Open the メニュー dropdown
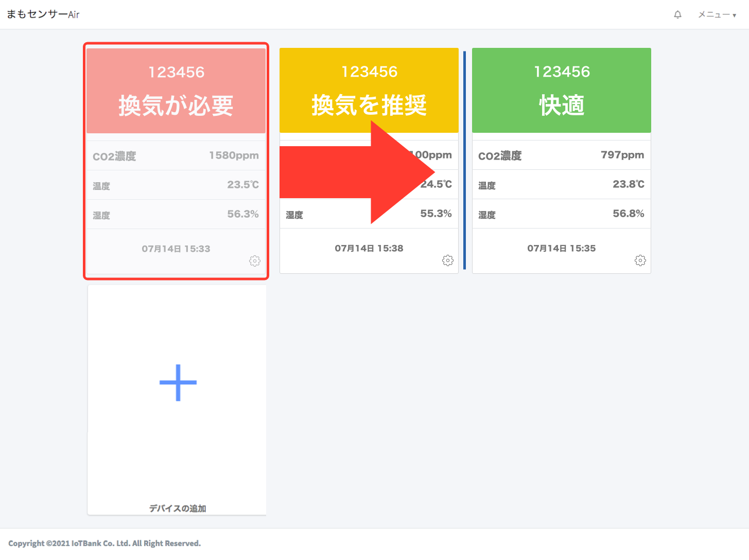749x560 pixels. tap(717, 14)
